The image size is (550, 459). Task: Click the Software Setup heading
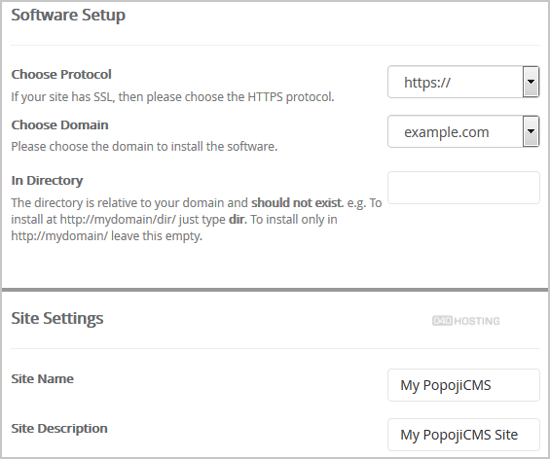click(x=68, y=15)
